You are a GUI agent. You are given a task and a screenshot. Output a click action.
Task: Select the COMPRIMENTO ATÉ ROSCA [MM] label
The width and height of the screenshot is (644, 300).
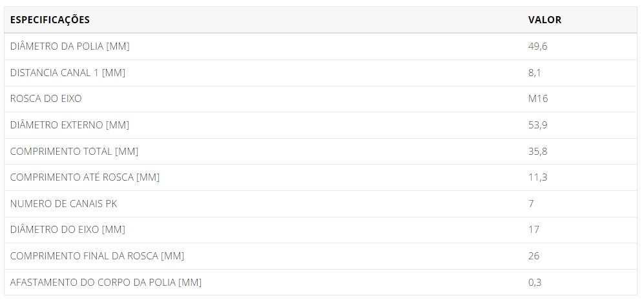85,177
